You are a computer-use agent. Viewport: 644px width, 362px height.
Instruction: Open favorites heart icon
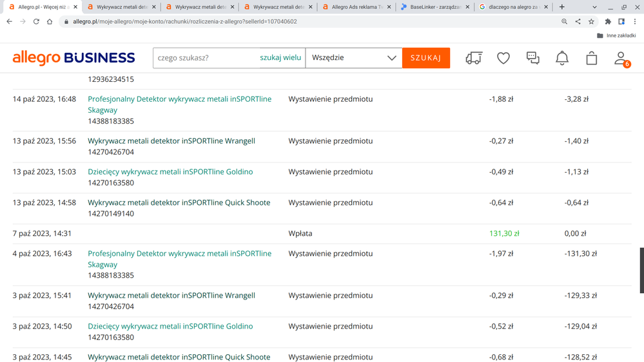coord(503,58)
